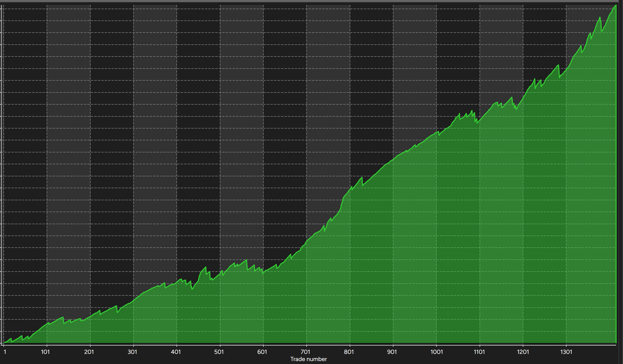Click the '801' axis label
Screen dimensions: 623x364
[x=349, y=352]
